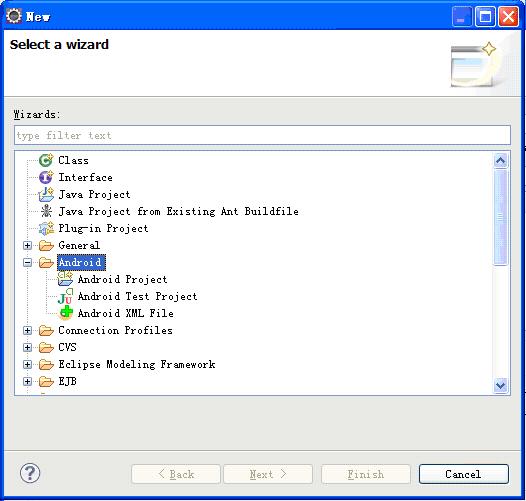Close the New wizard dialog
Viewport: 526px width, 501px height.
coord(508,16)
